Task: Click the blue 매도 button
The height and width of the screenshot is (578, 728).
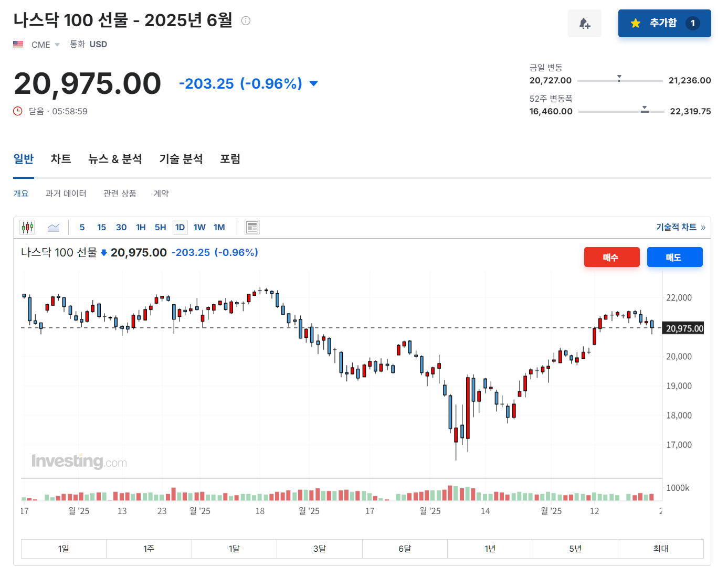Action: (x=674, y=257)
